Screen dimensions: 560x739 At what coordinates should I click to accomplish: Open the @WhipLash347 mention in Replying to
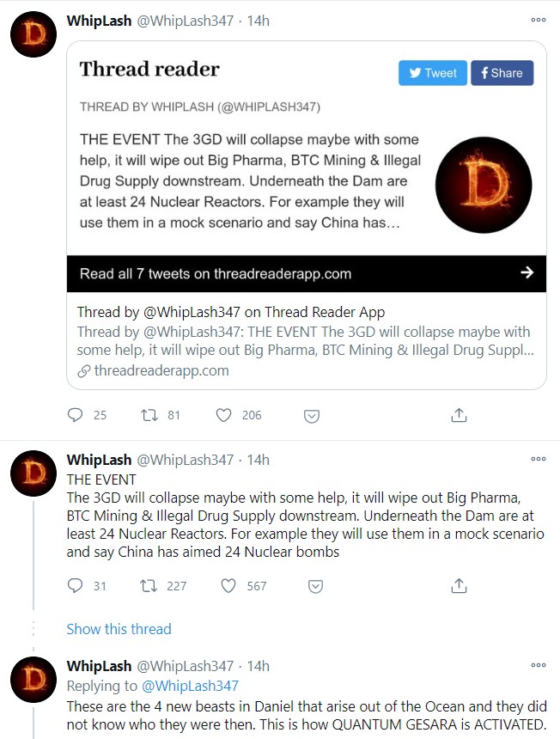(188, 685)
